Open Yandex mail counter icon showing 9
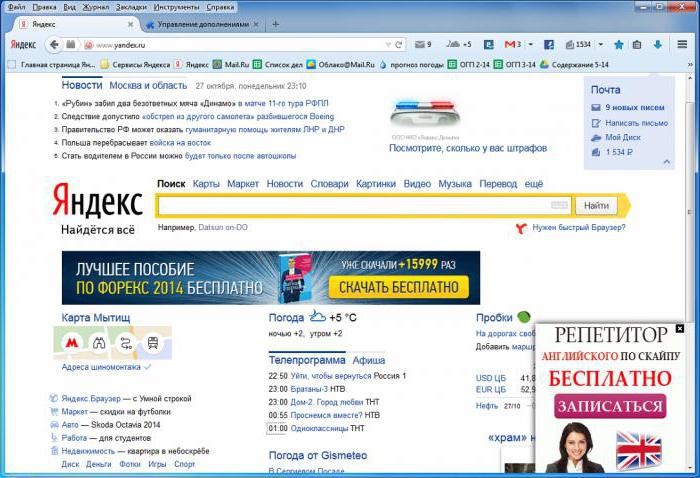 pyautogui.click(x=423, y=44)
